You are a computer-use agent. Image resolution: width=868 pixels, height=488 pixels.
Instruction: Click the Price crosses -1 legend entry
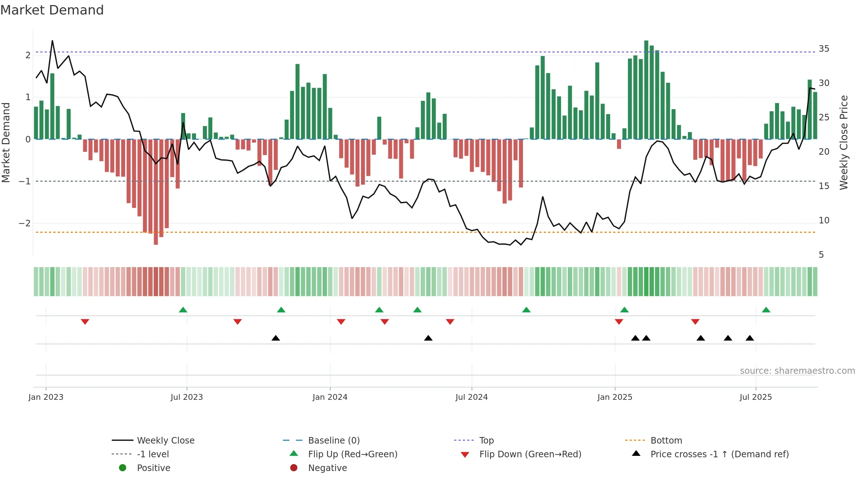[x=710, y=454]
